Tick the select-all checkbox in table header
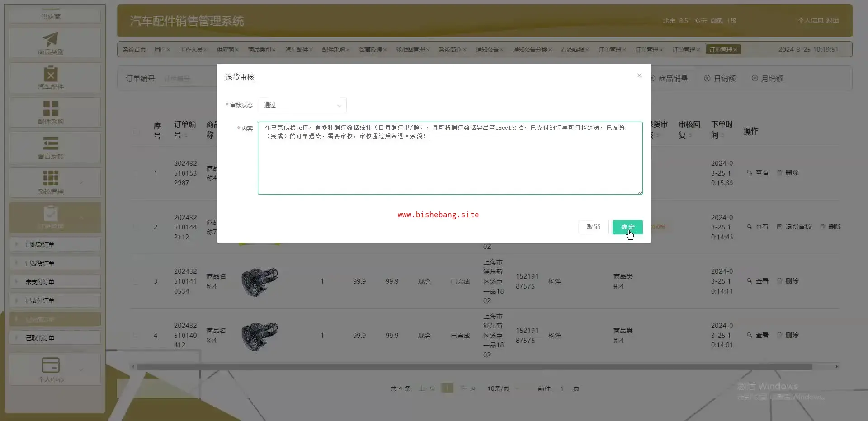 coord(136,131)
